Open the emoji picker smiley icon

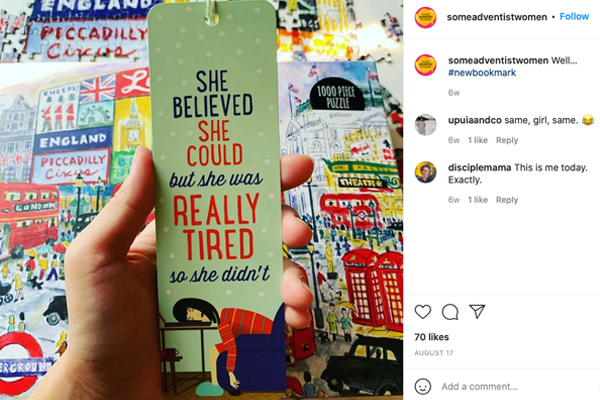coord(423,386)
